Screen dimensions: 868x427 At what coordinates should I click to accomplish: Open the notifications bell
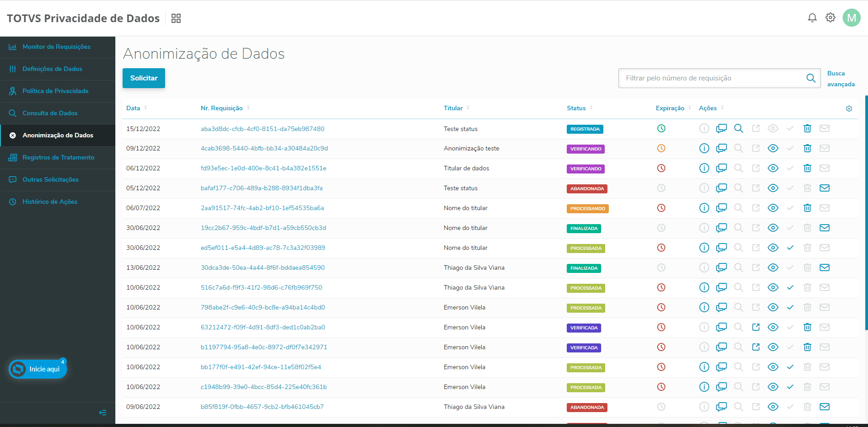(812, 18)
